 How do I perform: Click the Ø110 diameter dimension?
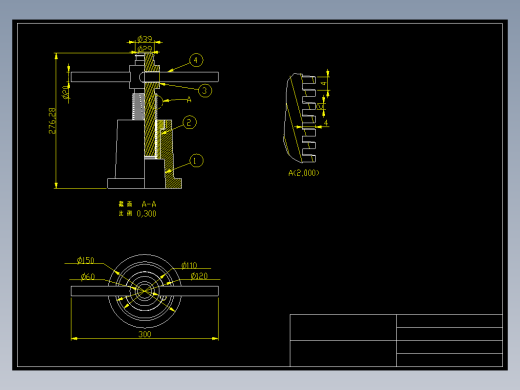point(189,265)
